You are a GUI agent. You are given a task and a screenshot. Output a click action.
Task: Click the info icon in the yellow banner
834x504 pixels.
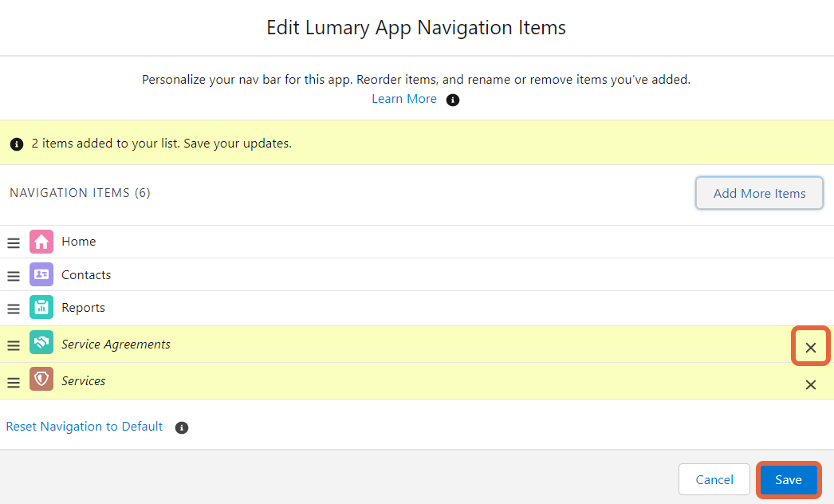pos(17,144)
